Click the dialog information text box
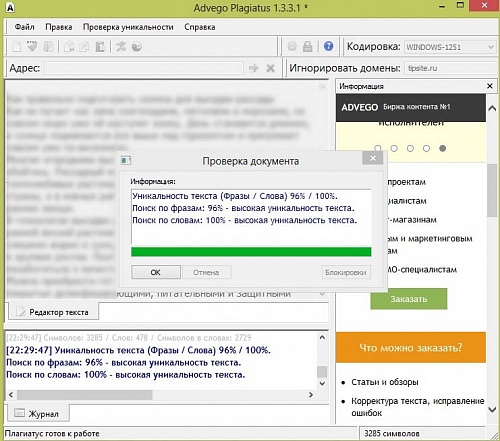The image size is (500, 441). pyautogui.click(x=251, y=217)
